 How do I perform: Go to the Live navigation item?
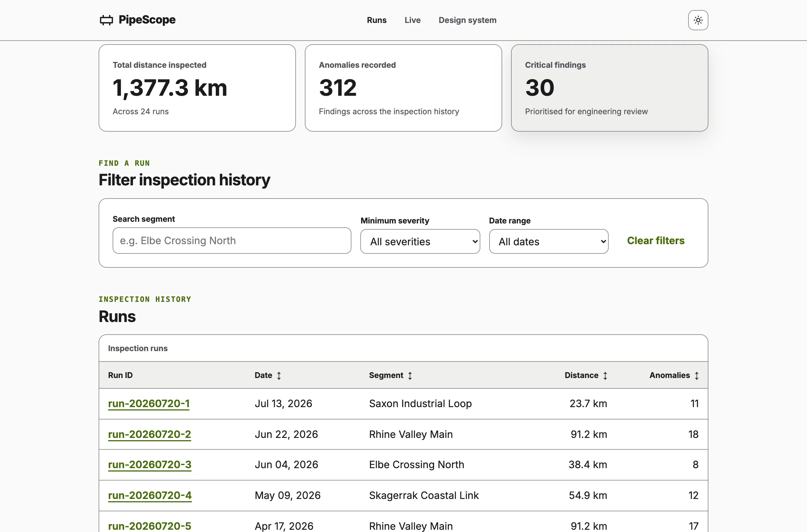click(x=412, y=20)
